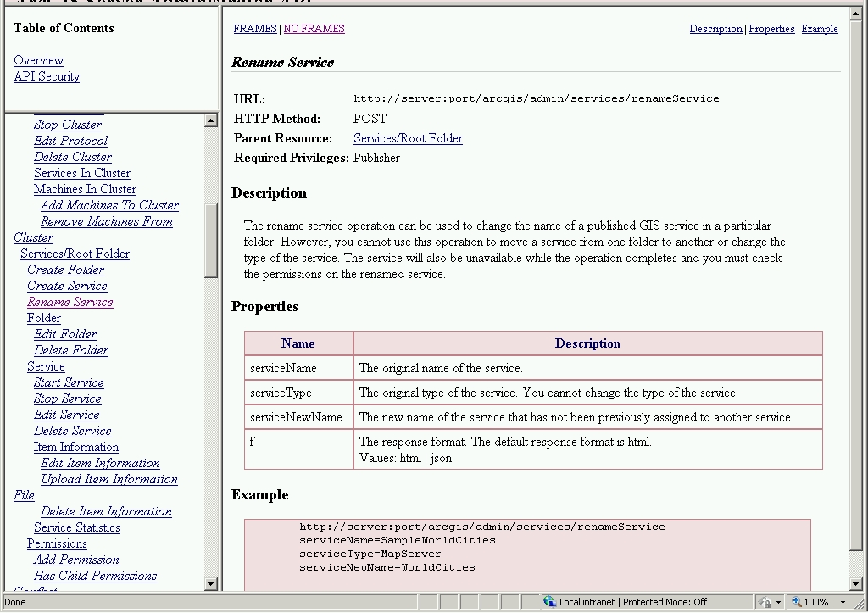868x613 pixels.
Task: Click the protected mode lock icon
Action: (x=766, y=602)
